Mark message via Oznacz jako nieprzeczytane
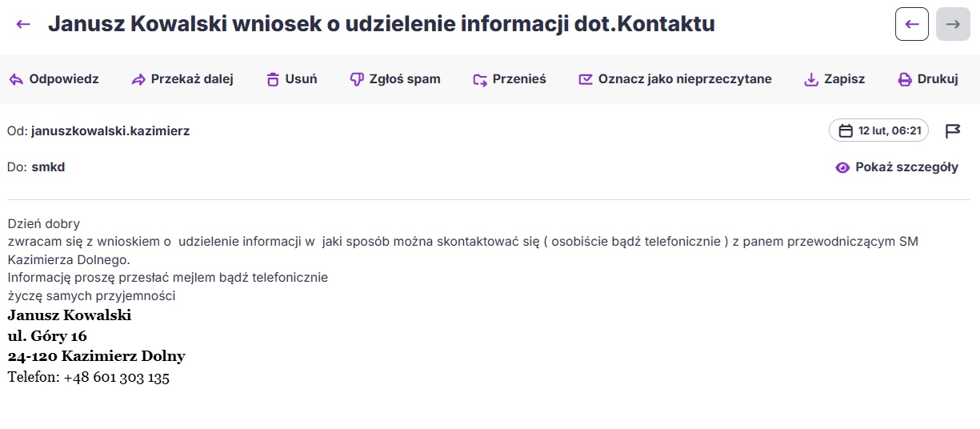This screenshot has width=980, height=429. tap(675, 79)
